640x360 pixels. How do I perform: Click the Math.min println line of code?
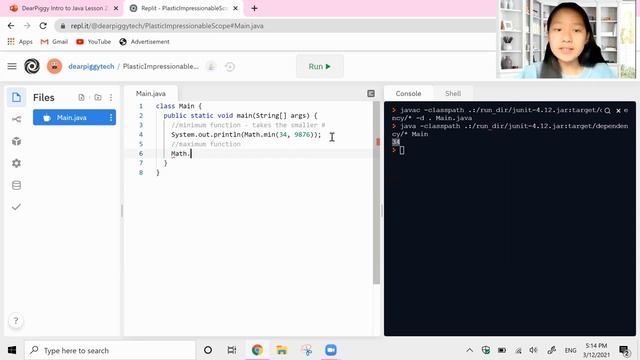click(246, 135)
